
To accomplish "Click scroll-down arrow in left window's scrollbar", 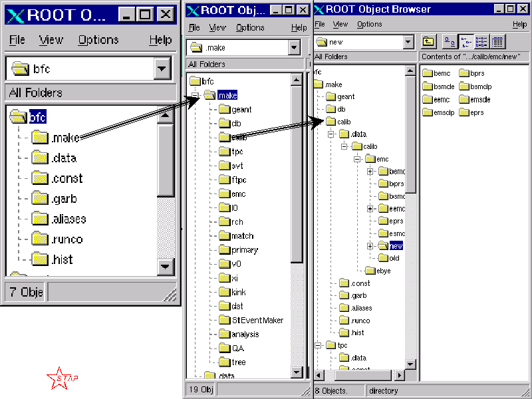I will [166, 267].
